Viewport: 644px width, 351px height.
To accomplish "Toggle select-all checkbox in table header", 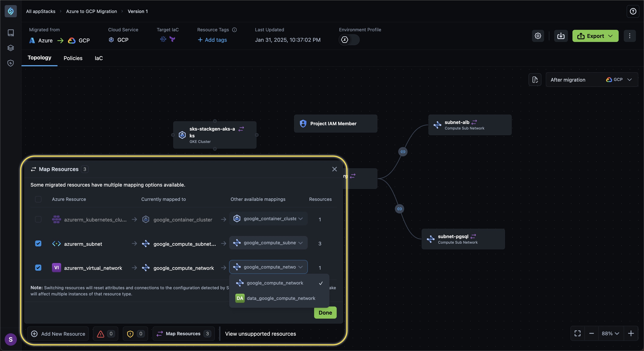I will [38, 199].
